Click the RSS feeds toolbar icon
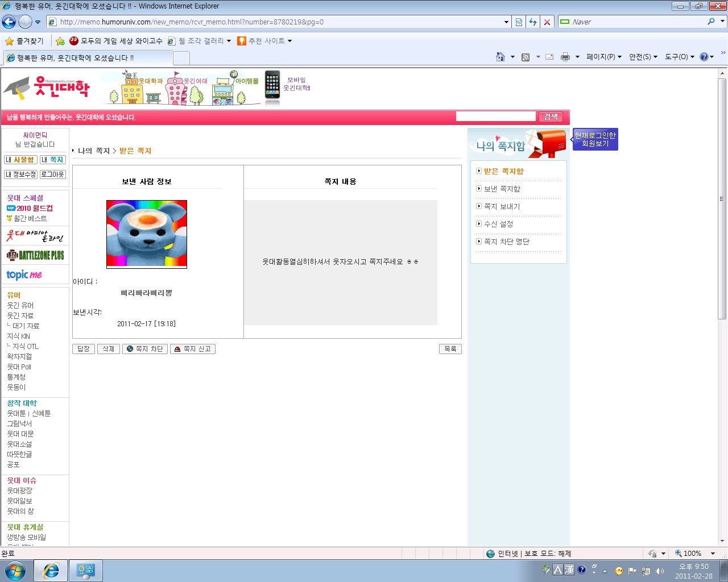The image size is (728, 582). (526, 57)
